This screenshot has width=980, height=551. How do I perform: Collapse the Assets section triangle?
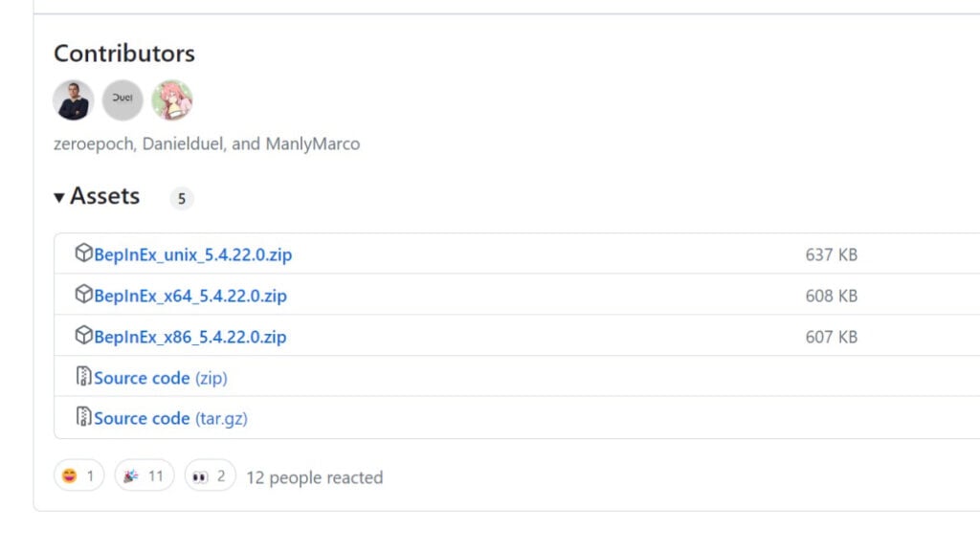[59, 197]
